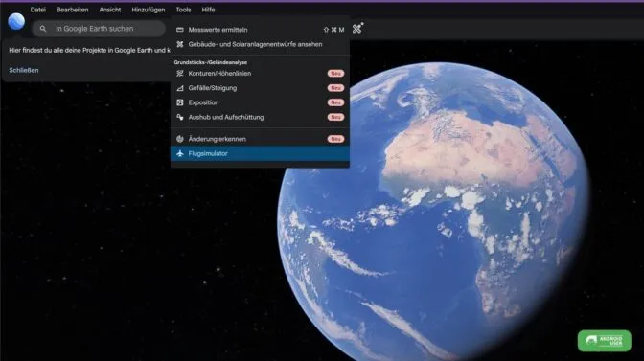This screenshot has width=644, height=361.
Task: Launch the Flugsimulator
Action: pyautogui.click(x=260, y=153)
